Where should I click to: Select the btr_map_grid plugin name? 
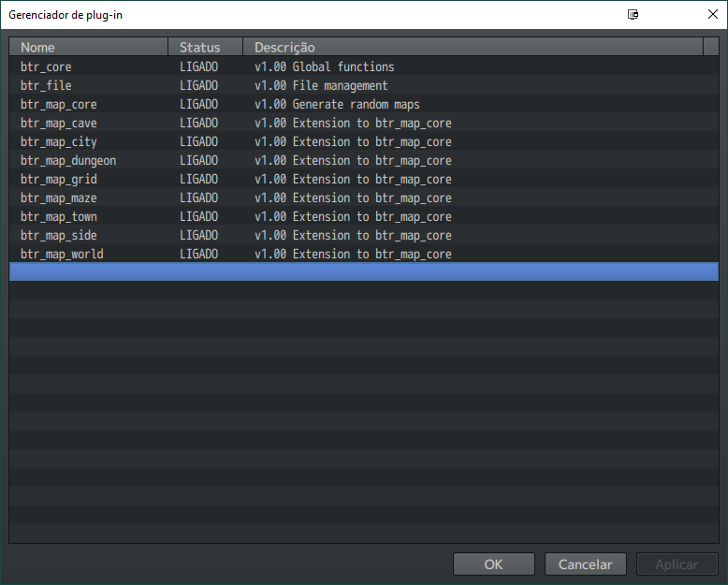59,179
